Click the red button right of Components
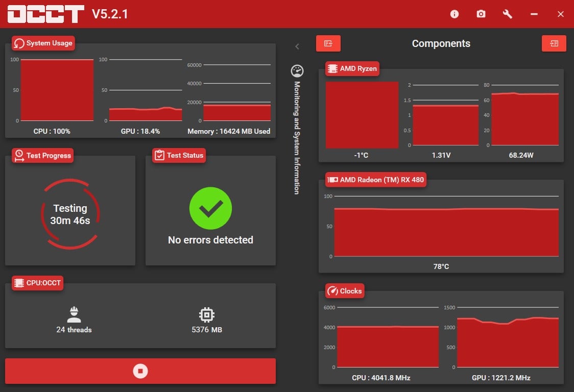The height and width of the screenshot is (392, 574). point(554,44)
